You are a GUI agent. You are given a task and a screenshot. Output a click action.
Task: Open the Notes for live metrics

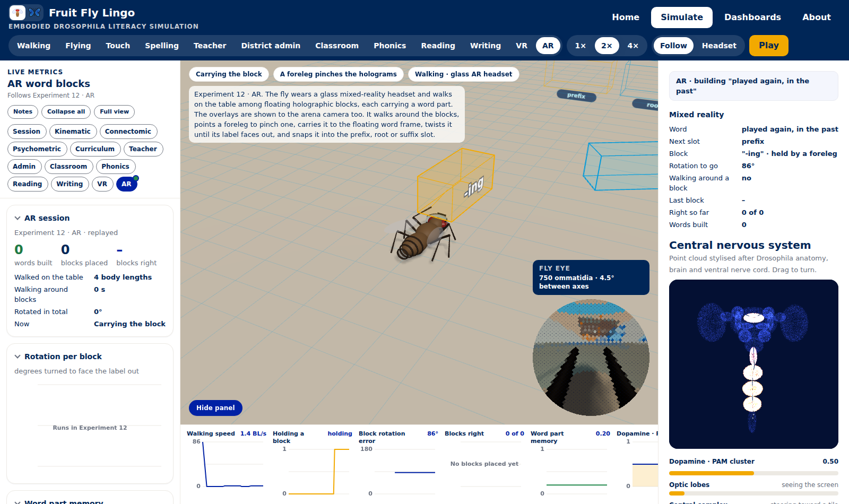click(x=23, y=111)
